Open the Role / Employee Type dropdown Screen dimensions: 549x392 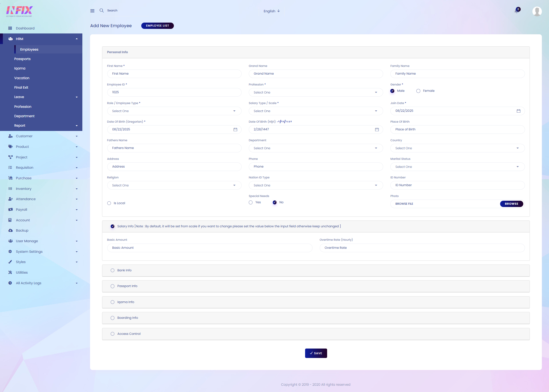174,111
